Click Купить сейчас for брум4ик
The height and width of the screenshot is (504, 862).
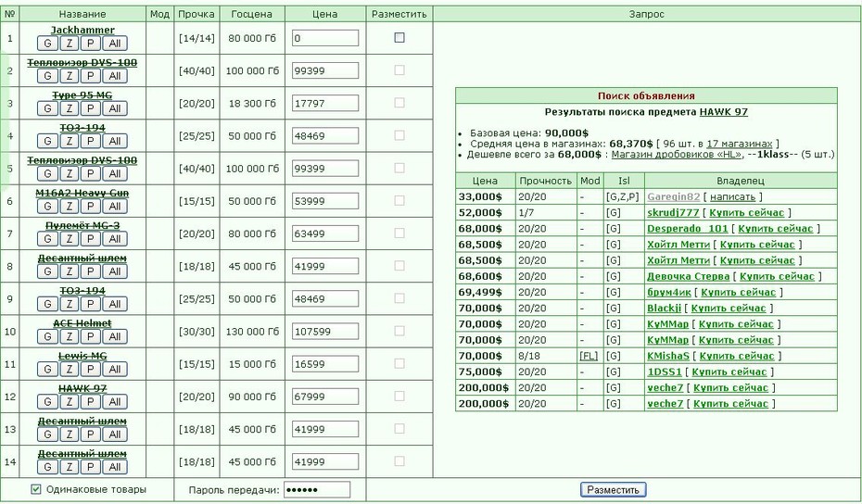tap(739, 293)
